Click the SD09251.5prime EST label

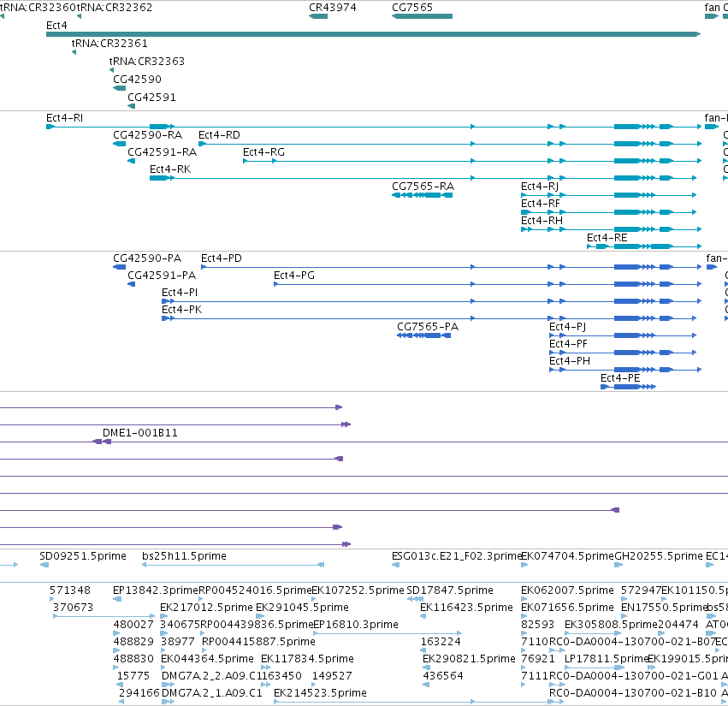pyautogui.click(x=83, y=556)
